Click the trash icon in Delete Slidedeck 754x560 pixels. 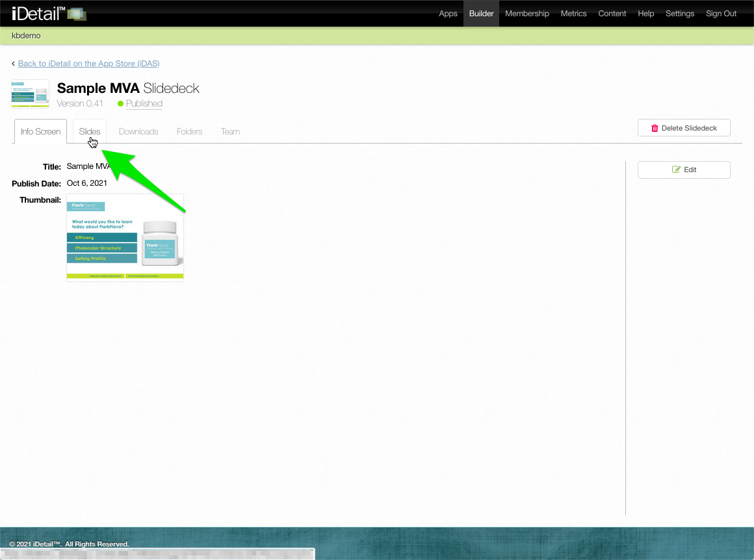click(x=655, y=128)
